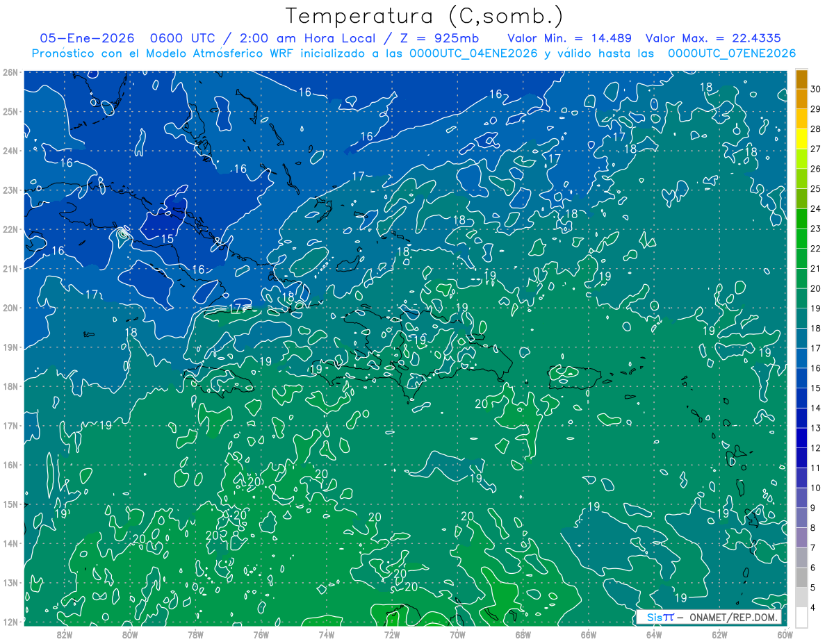Click the 10 value on the color scale

[x=815, y=488]
